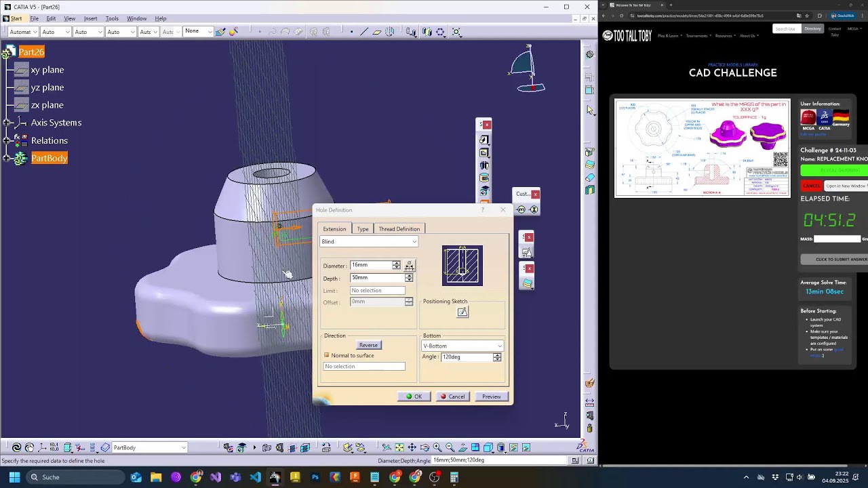Click the diameter tolerance icon beside Diameter field
Screen dimensions: 868x488
(409, 266)
